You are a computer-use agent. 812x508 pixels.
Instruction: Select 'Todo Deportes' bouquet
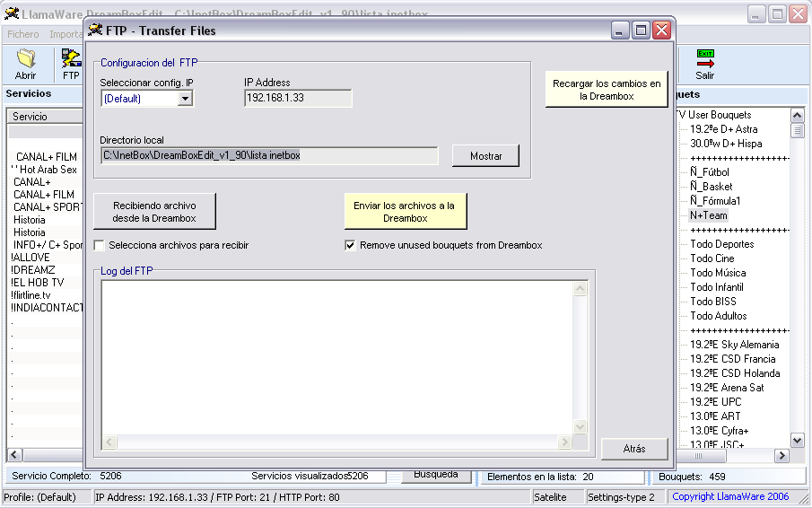(x=722, y=244)
